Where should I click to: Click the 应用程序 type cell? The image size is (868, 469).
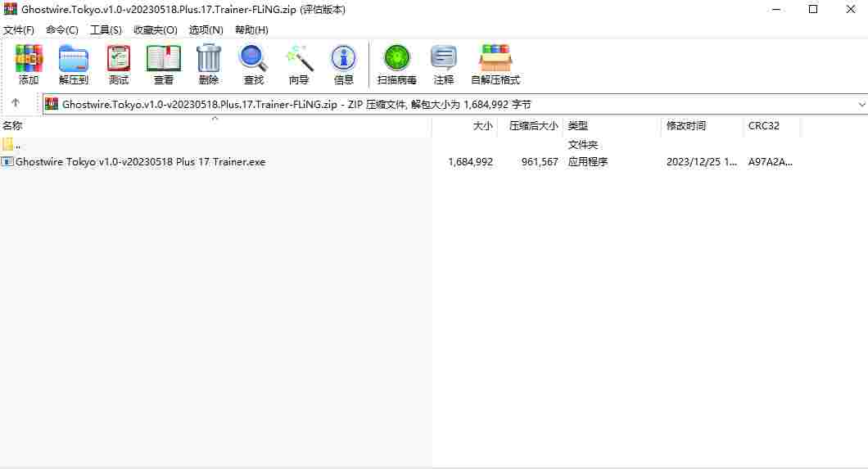[588, 162]
